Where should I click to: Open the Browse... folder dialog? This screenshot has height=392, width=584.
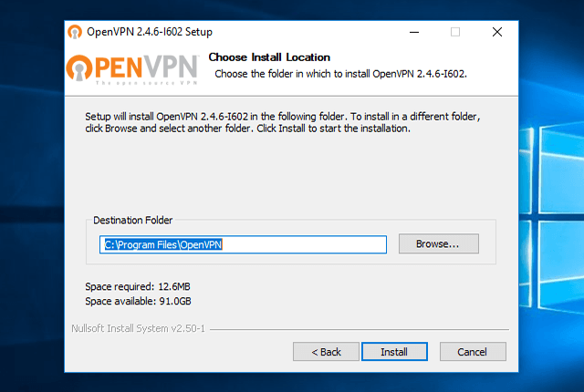pyautogui.click(x=438, y=243)
